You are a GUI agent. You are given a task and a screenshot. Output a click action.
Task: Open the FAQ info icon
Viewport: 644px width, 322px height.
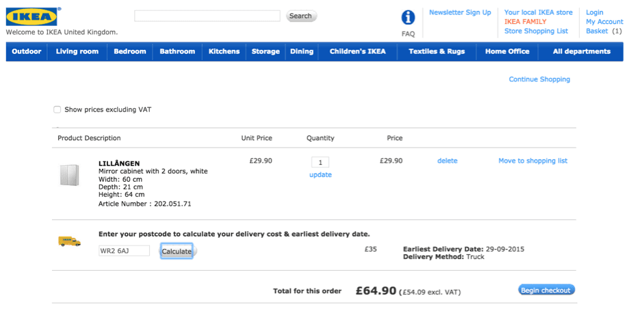tap(408, 18)
